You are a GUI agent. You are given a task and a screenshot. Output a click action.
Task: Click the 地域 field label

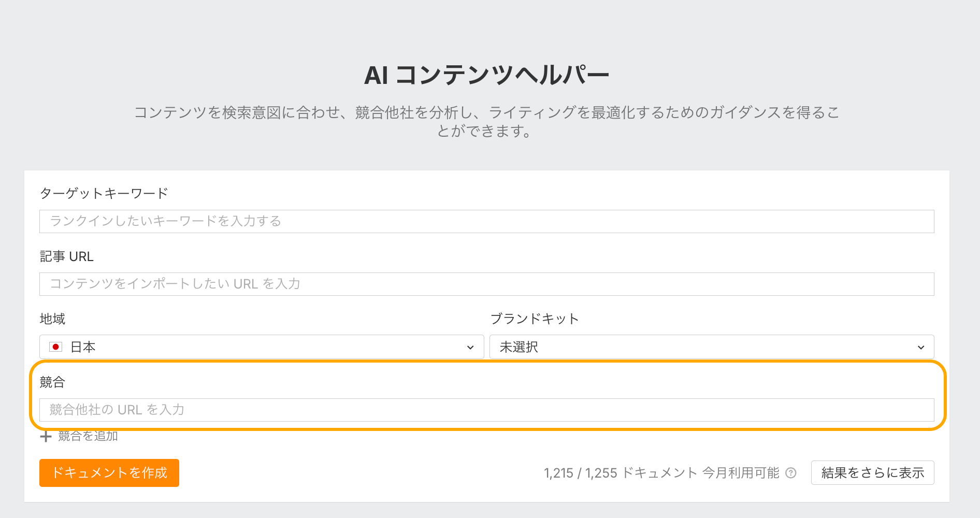click(x=52, y=319)
